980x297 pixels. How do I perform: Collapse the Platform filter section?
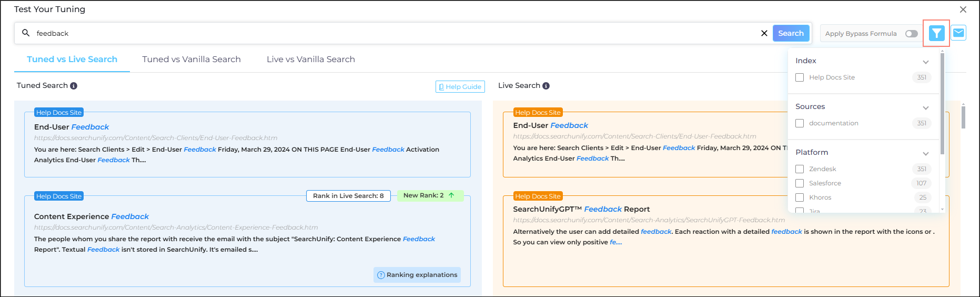click(x=925, y=153)
